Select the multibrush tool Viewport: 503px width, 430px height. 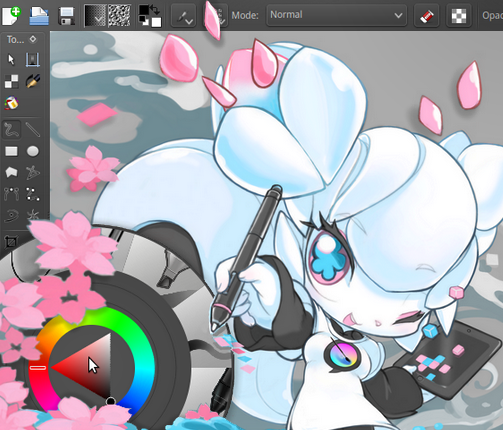tap(33, 215)
